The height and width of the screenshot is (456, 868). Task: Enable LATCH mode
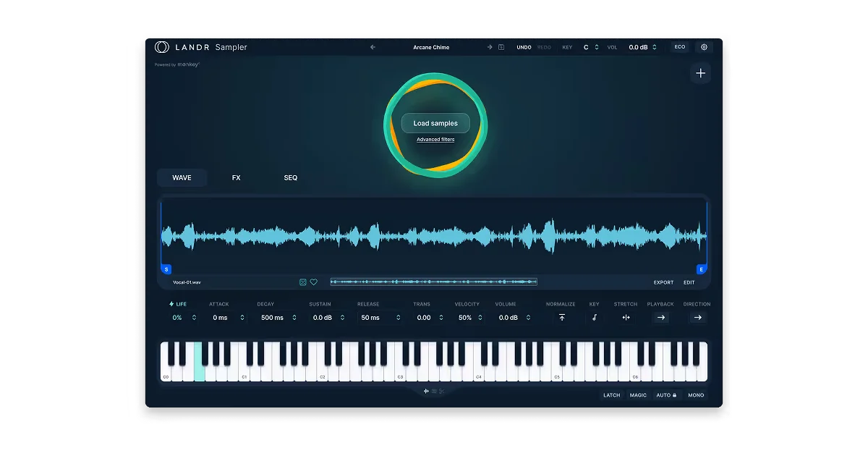(x=612, y=395)
